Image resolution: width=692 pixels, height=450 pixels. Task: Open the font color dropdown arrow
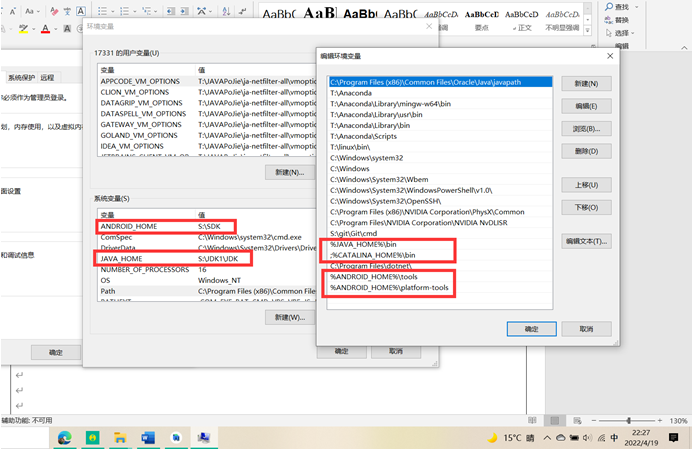(x=56, y=29)
